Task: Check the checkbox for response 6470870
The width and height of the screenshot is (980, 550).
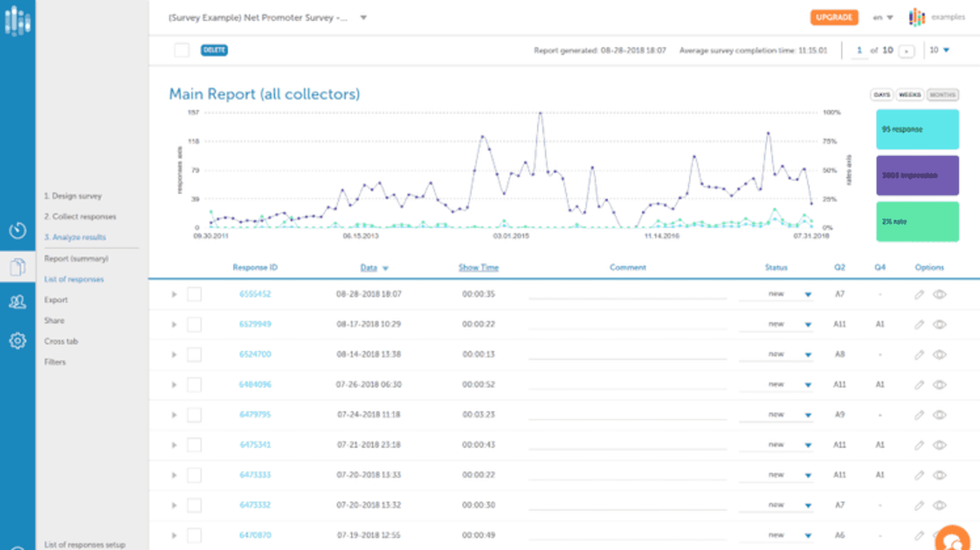Action: [x=194, y=535]
